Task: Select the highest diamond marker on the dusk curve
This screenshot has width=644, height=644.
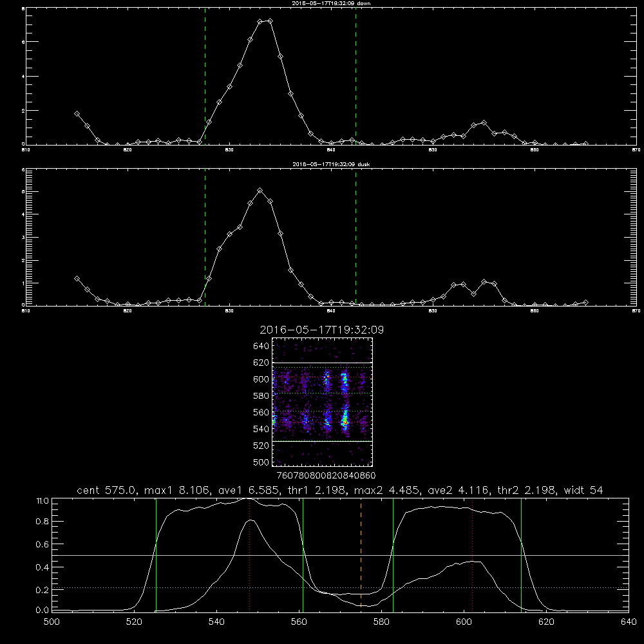Action: 260,191
